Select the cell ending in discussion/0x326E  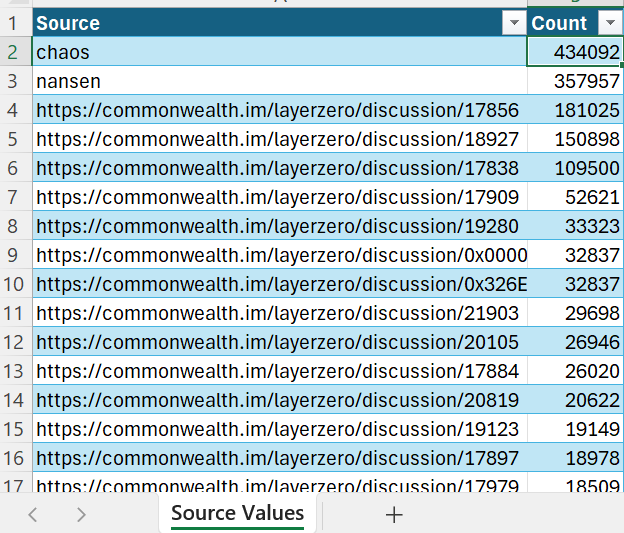(280, 284)
